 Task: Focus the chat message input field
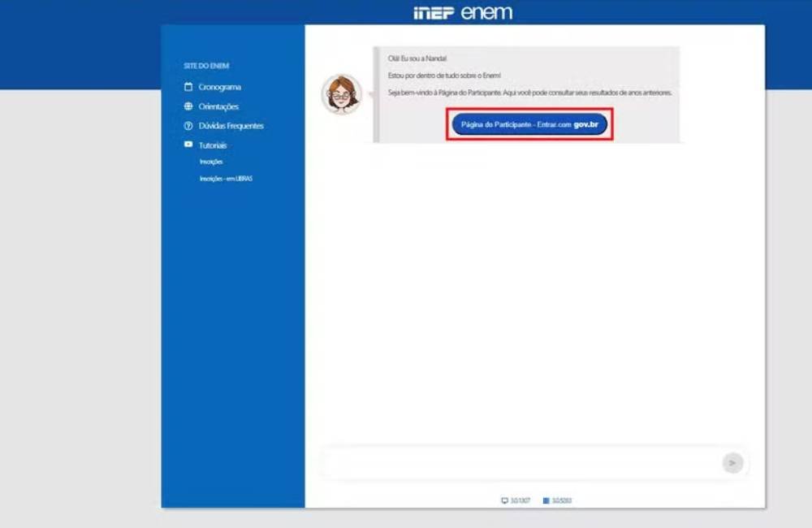click(x=520, y=463)
